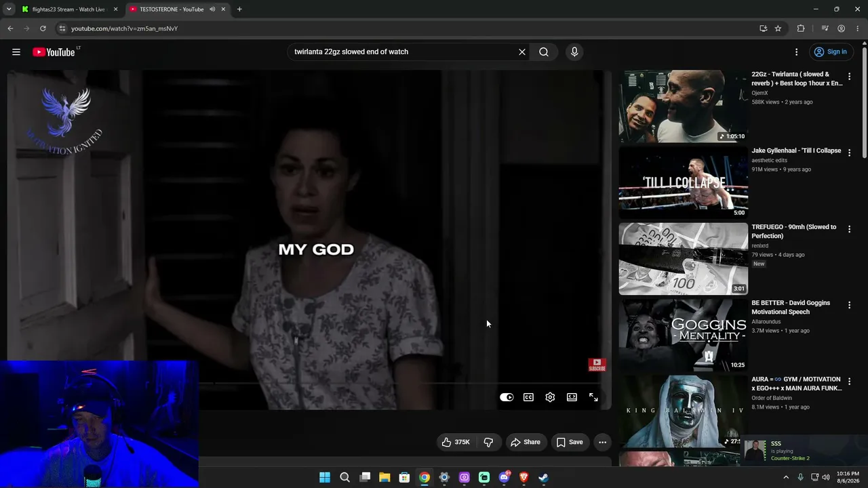This screenshot has height=488, width=868.
Task: Clear the search query with X
Action: [522, 52]
